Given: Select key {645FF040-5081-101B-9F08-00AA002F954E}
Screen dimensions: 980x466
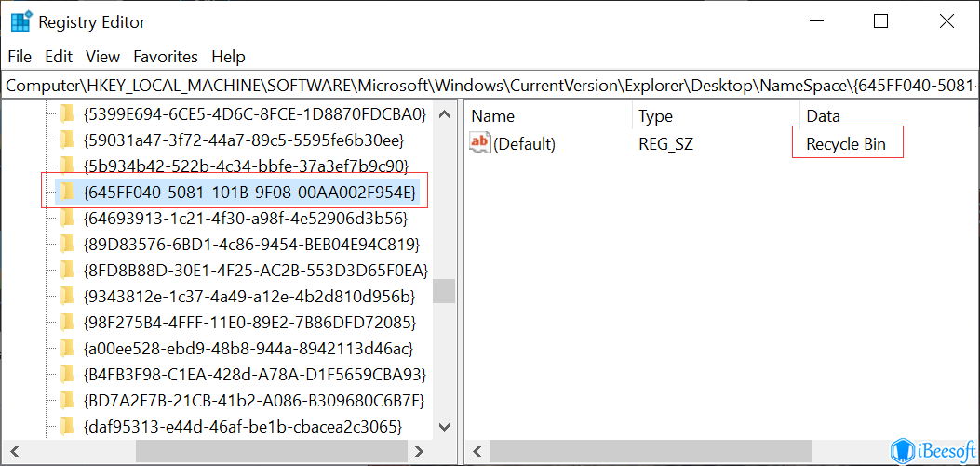Looking at the screenshot, I should pos(249,193).
